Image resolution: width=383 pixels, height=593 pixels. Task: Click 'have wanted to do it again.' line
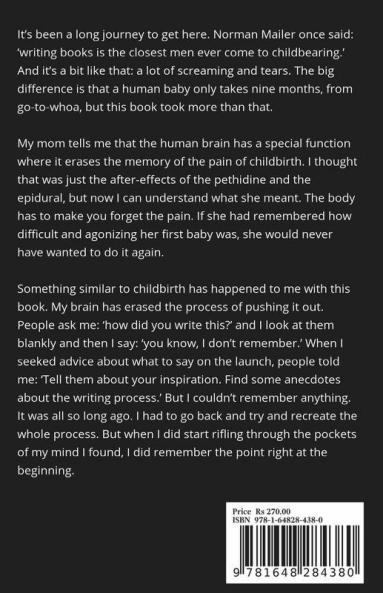pyautogui.click(x=91, y=252)
